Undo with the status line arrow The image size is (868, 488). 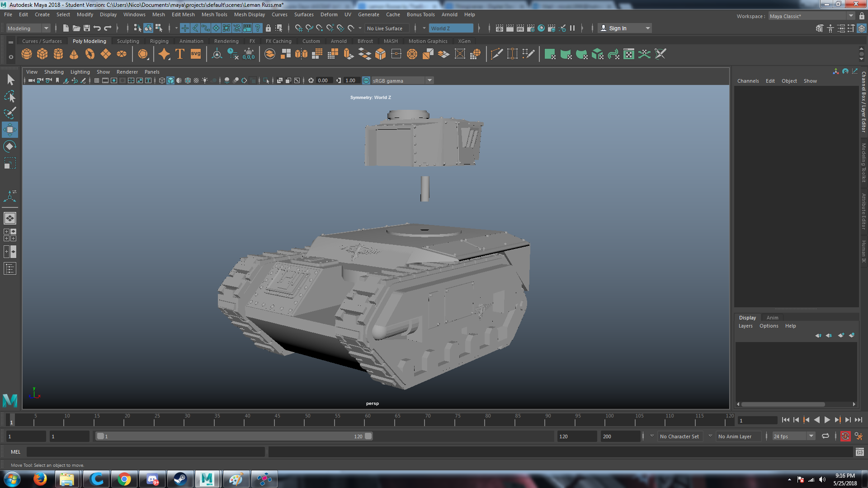(97, 28)
